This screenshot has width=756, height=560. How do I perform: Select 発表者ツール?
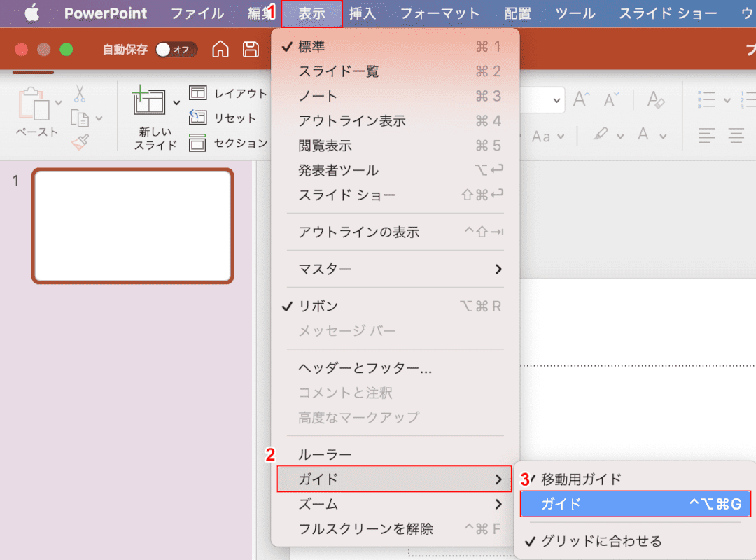click(395, 170)
